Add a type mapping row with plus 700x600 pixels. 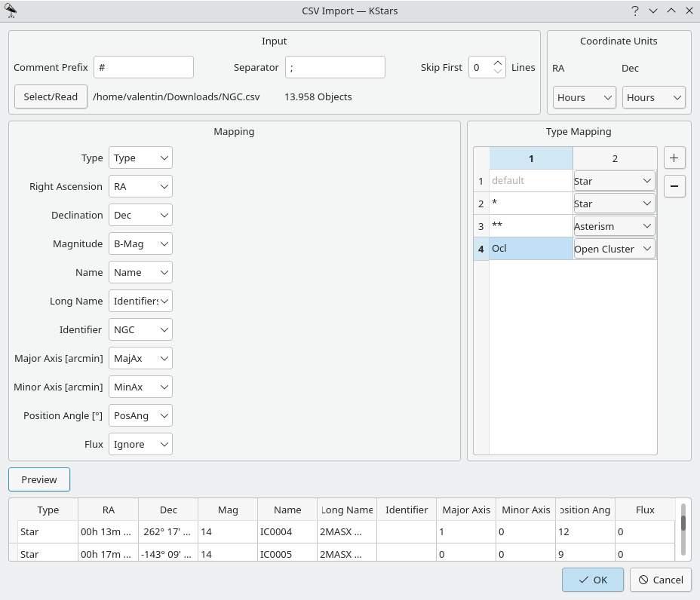[674, 158]
